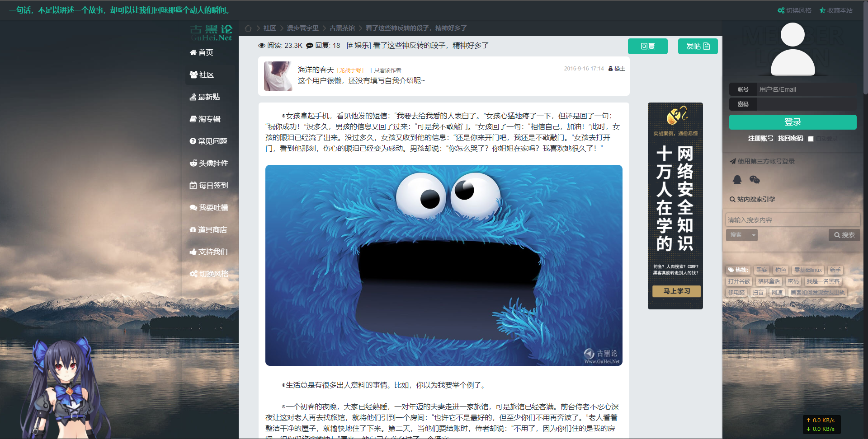
Task: Log in with the QQ penguin icon
Action: tap(737, 180)
